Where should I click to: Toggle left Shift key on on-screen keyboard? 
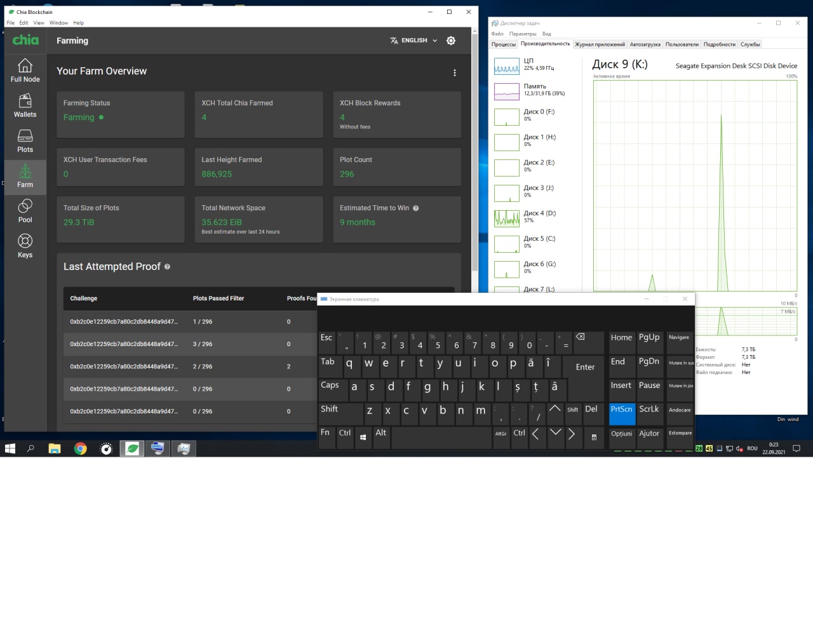tap(341, 414)
